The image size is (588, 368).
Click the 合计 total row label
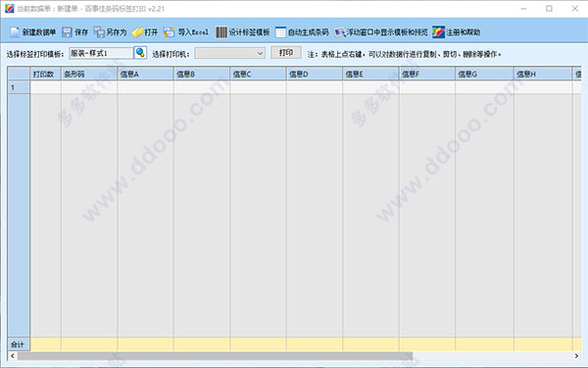tap(19, 344)
